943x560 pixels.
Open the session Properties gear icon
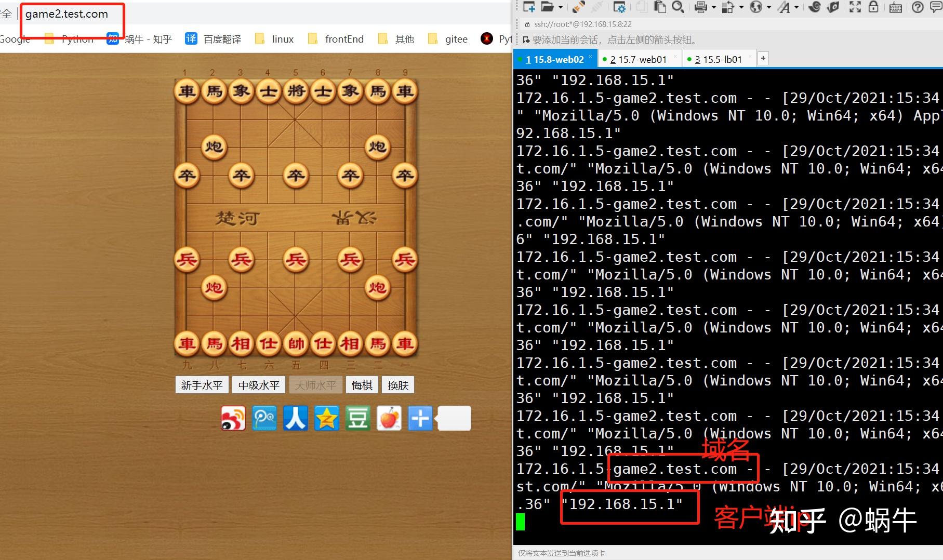tap(619, 7)
